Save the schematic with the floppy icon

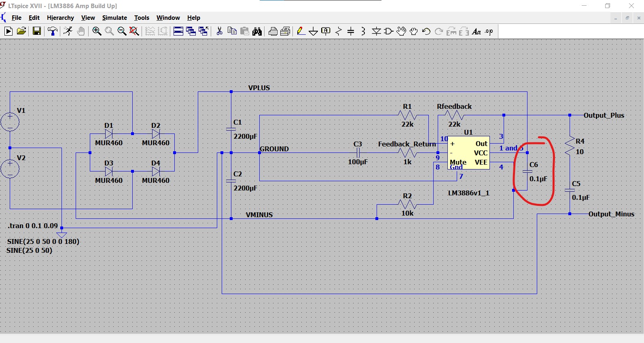click(36, 32)
